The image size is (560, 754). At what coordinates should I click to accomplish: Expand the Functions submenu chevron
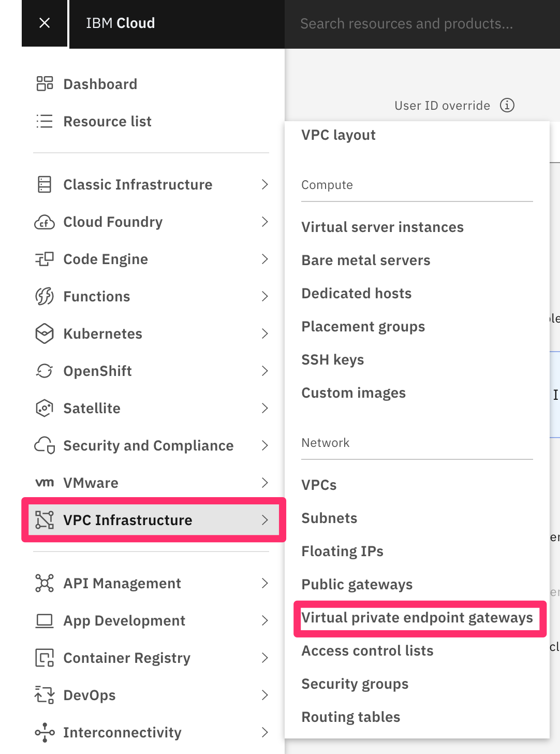click(265, 296)
